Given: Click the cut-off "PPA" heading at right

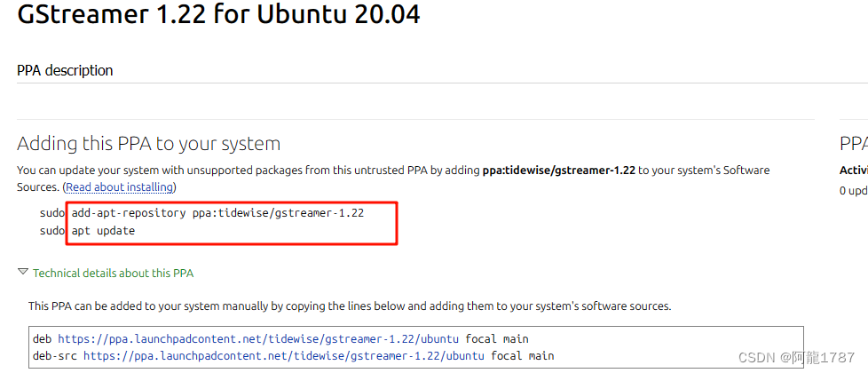Looking at the screenshot, I should click(x=854, y=144).
